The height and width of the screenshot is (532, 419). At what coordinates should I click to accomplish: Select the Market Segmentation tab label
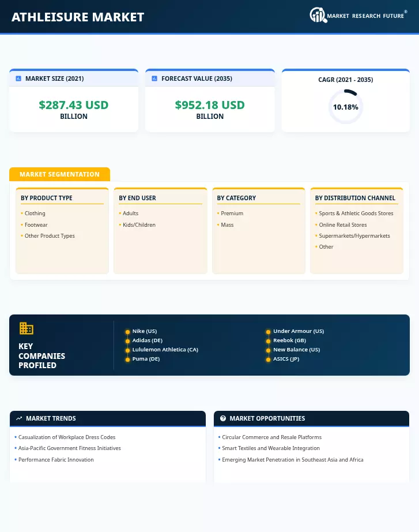point(60,174)
